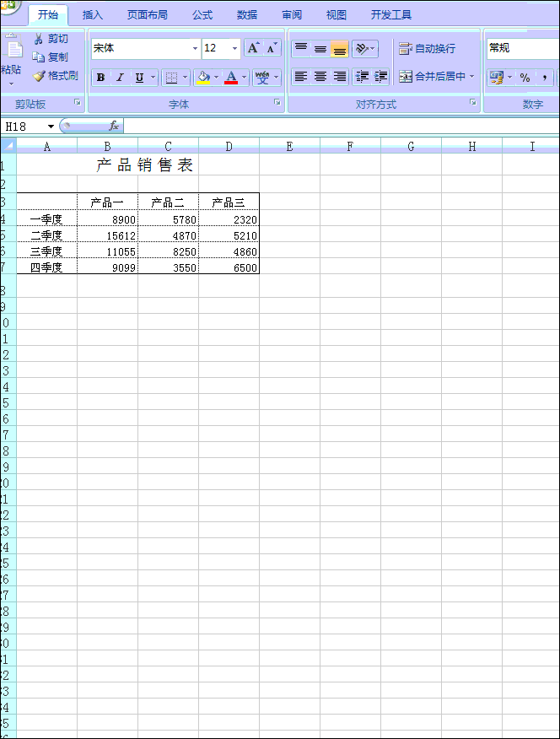The image size is (560, 739).
Task: Click the text orientation icon
Action: 361,49
